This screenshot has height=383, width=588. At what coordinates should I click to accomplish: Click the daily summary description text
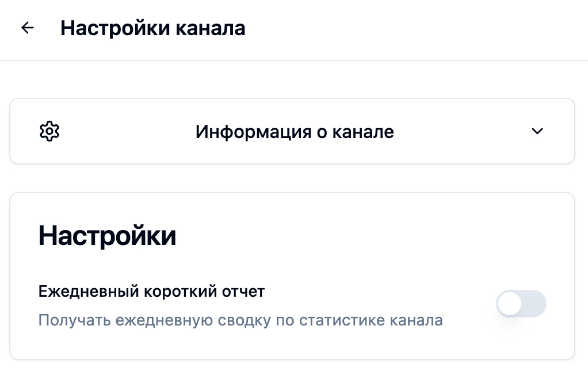tap(240, 320)
